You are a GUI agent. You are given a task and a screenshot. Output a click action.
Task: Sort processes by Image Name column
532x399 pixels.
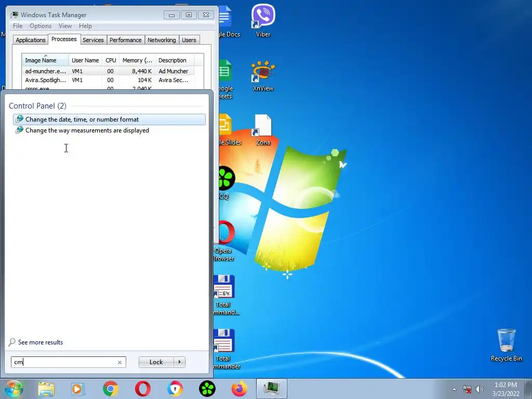tap(46, 60)
